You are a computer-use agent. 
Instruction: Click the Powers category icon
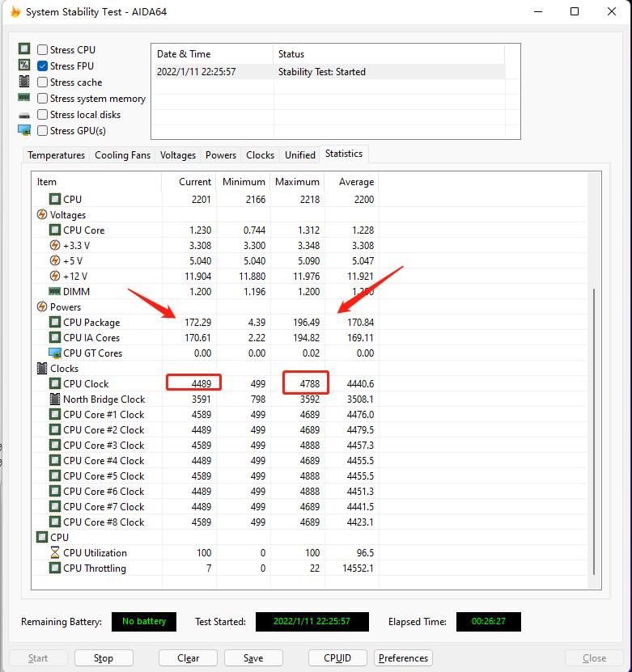[x=42, y=306]
